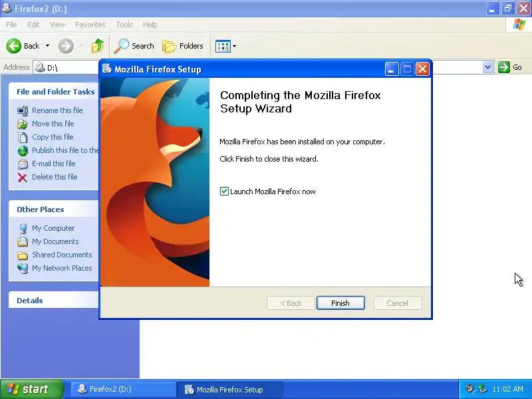Click Publish this file to the Web link
Image resolution: width=532 pixels, height=399 pixels.
coord(65,150)
